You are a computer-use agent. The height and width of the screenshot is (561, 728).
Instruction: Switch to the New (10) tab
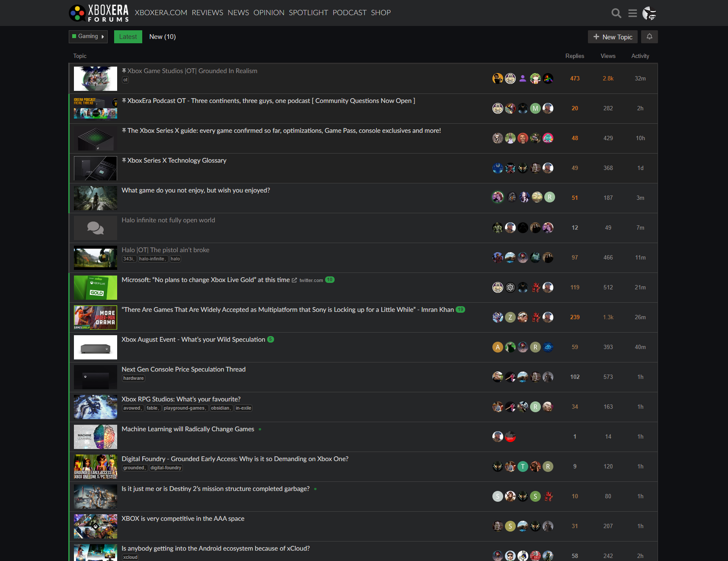[x=163, y=37]
